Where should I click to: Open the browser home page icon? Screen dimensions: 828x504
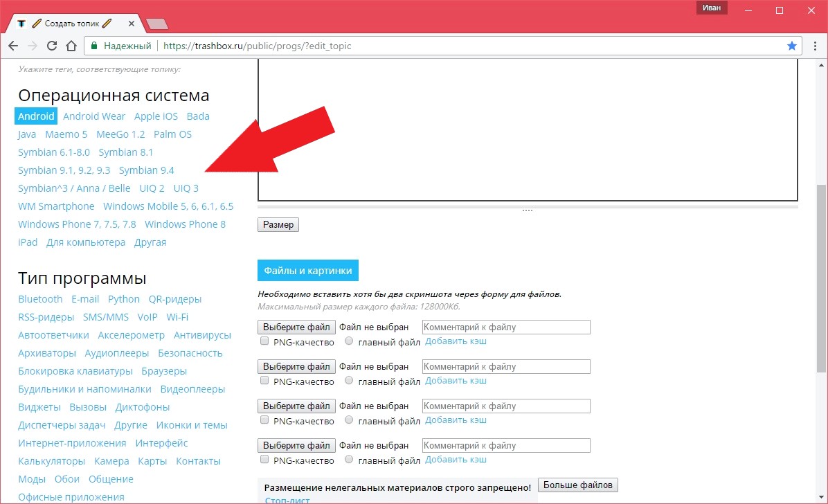pos(71,46)
